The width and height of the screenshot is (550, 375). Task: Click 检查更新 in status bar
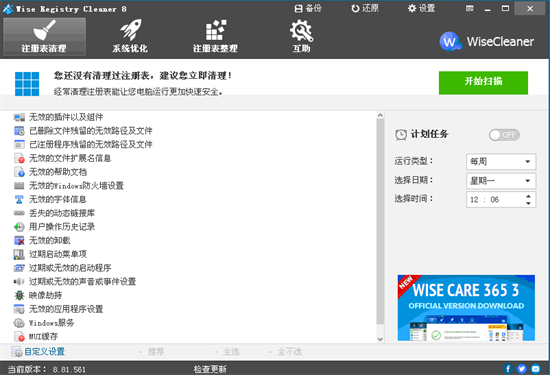click(x=210, y=369)
